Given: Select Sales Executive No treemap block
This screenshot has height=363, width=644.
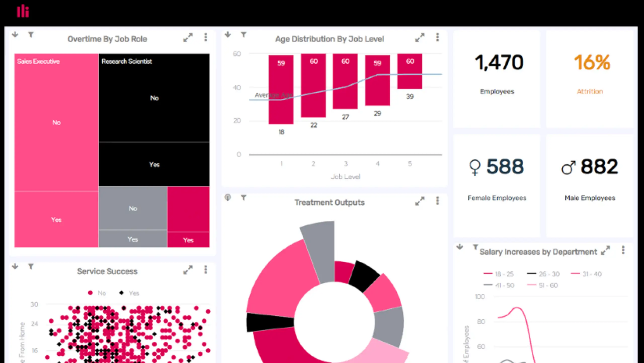Looking at the screenshot, I should [x=56, y=122].
